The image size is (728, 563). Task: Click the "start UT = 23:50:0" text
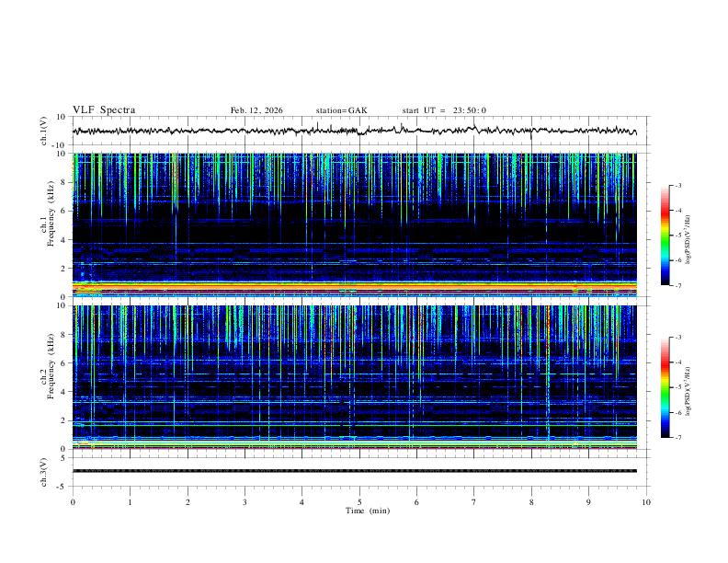(444, 110)
